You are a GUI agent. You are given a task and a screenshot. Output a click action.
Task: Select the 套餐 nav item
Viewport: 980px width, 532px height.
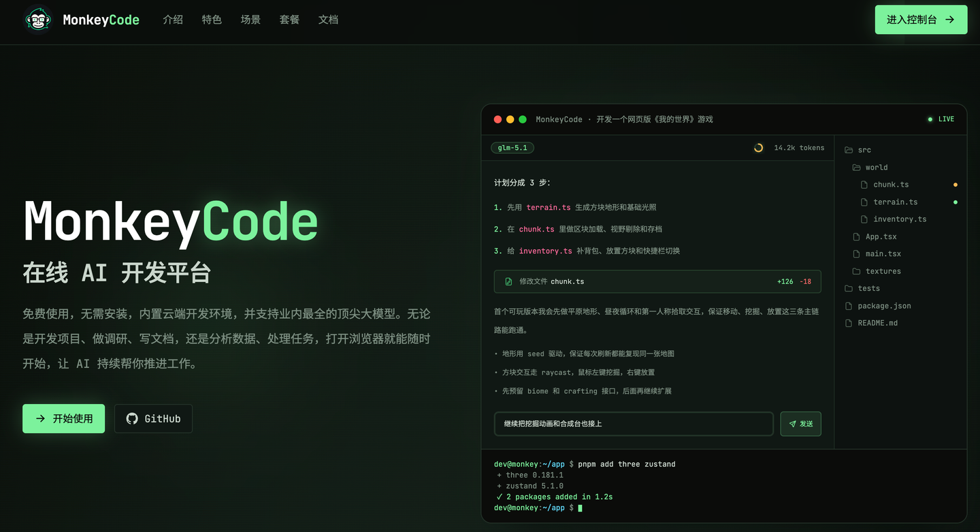coord(289,20)
